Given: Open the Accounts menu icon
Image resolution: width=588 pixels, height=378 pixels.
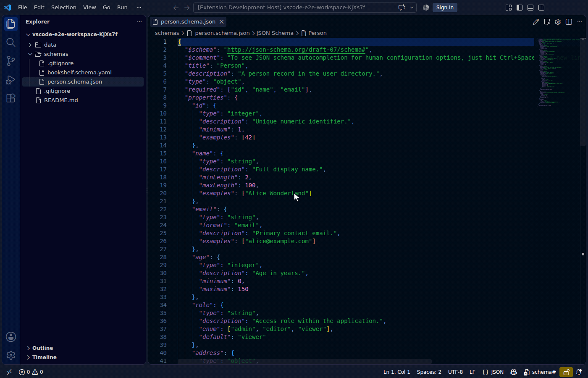Looking at the screenshot, I should (x=11, y=337).
